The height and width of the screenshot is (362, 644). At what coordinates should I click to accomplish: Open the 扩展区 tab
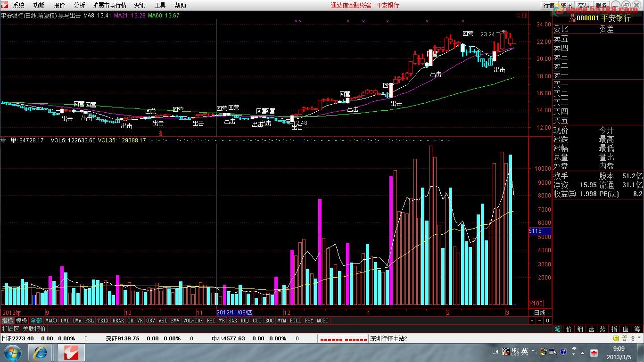click(x=10, y=329)
